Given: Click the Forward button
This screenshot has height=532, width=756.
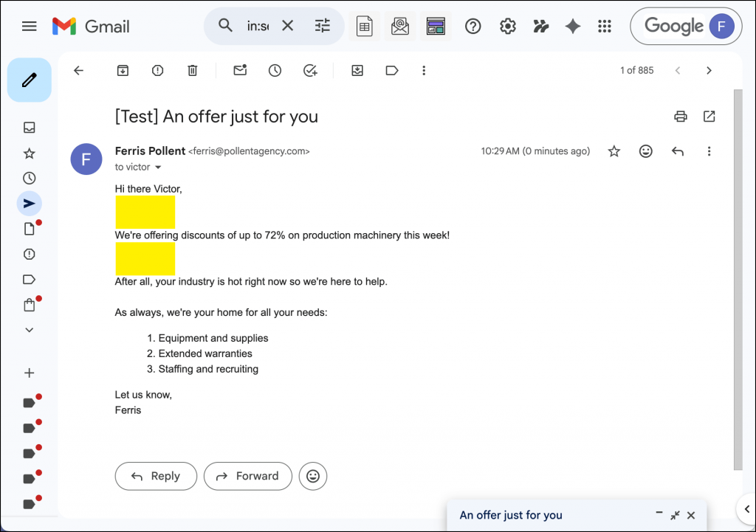Looking at the screenshot, I should tap(248, 476).
